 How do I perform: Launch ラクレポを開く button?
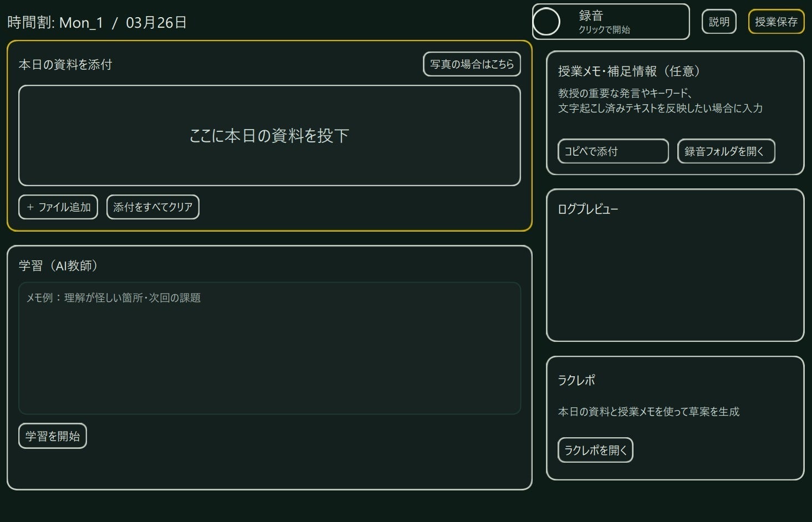(x=595, y=451)
